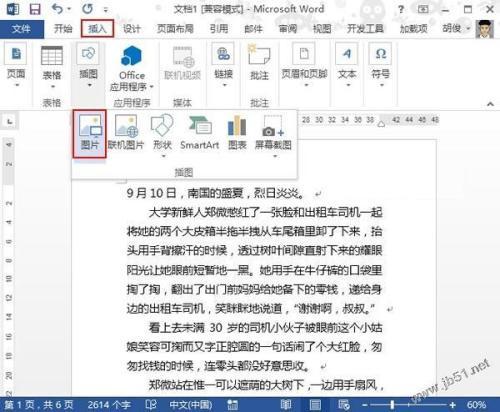
Task: Open the 页面布局 ribbon tab
Action: [175, 29]
